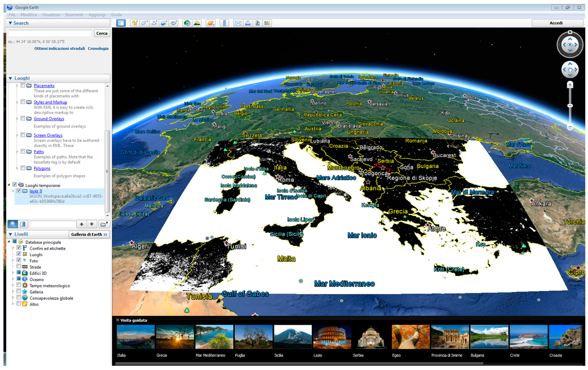This screenshot has width=588, height=370.
Task: Open the Visualizza menu
Action: (51, 15)
